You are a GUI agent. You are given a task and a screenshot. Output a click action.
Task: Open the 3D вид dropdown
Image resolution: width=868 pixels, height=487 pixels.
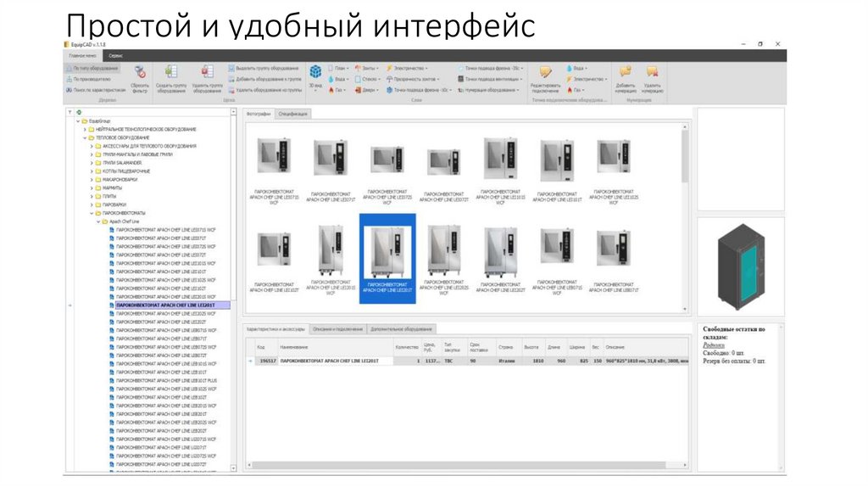[315, 76]
